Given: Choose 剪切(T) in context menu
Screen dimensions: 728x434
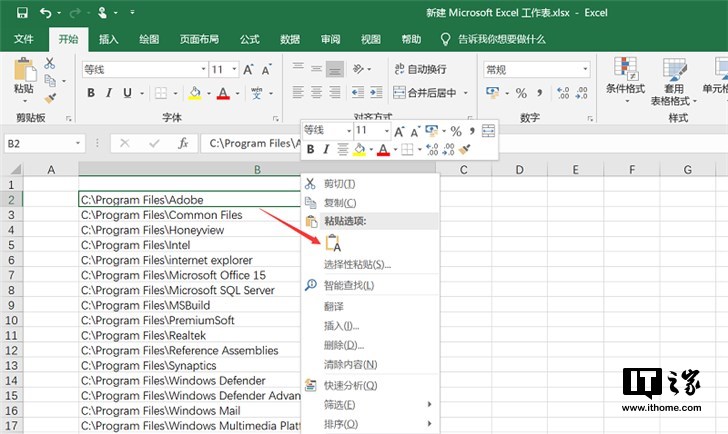Looking at the screenshot, I should point(370,184).
